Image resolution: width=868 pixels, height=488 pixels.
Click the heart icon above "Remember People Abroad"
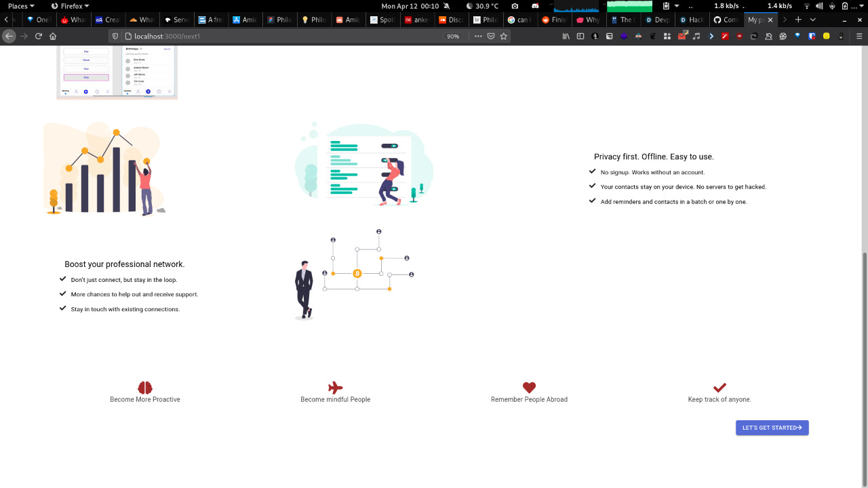tap(529, 387)
